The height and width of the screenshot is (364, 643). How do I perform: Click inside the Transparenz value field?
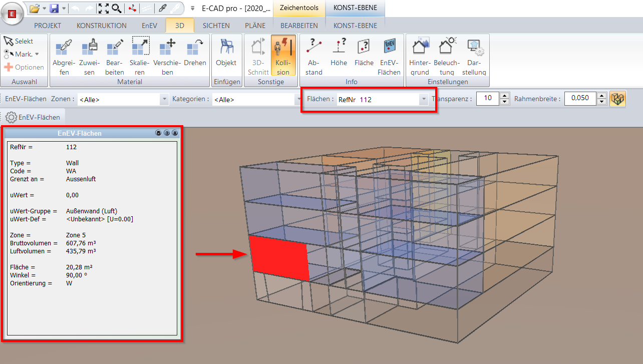point(487,98)
